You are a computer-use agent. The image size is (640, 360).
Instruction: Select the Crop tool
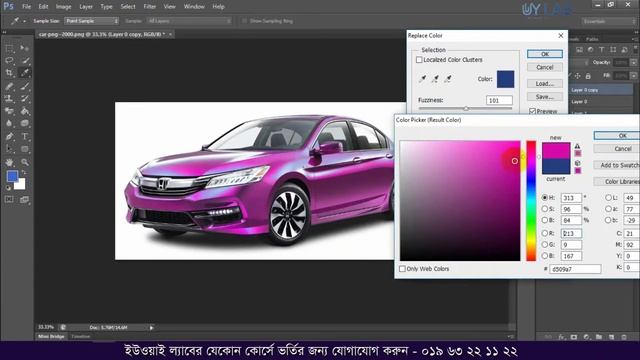[x=9, y=73]
